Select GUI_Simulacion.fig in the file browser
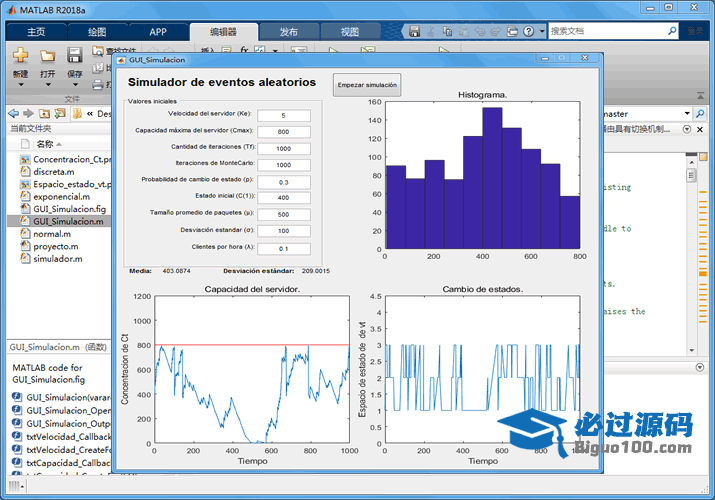Image resolution: width=715 pixels, height=500 pixels. (69, 209)
